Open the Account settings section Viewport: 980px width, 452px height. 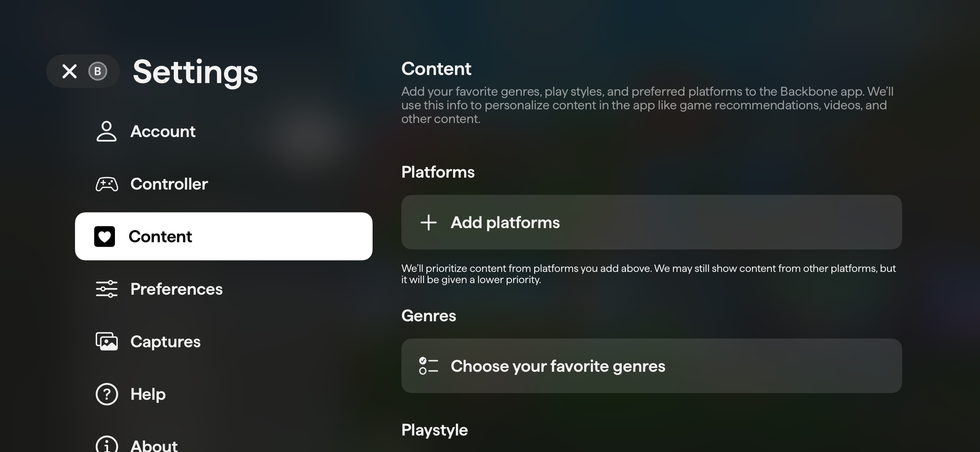click(x=163, y=131)
